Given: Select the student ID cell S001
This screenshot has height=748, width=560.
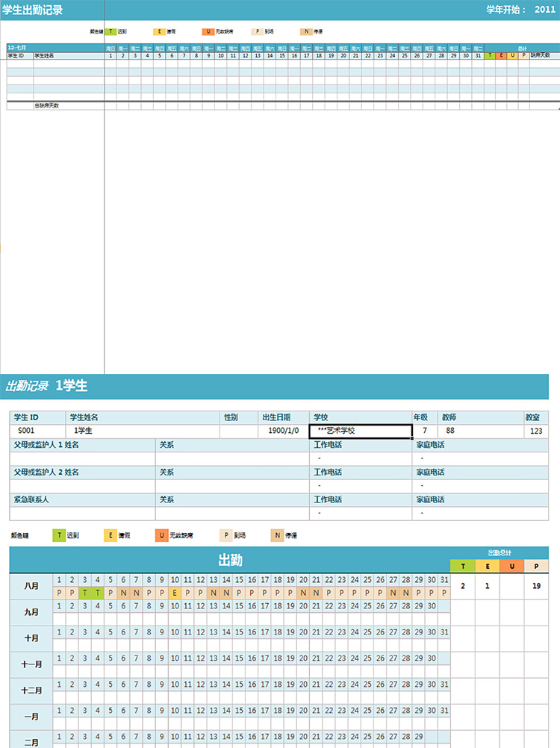Looking at the screenshot, I should pos(37,431).
